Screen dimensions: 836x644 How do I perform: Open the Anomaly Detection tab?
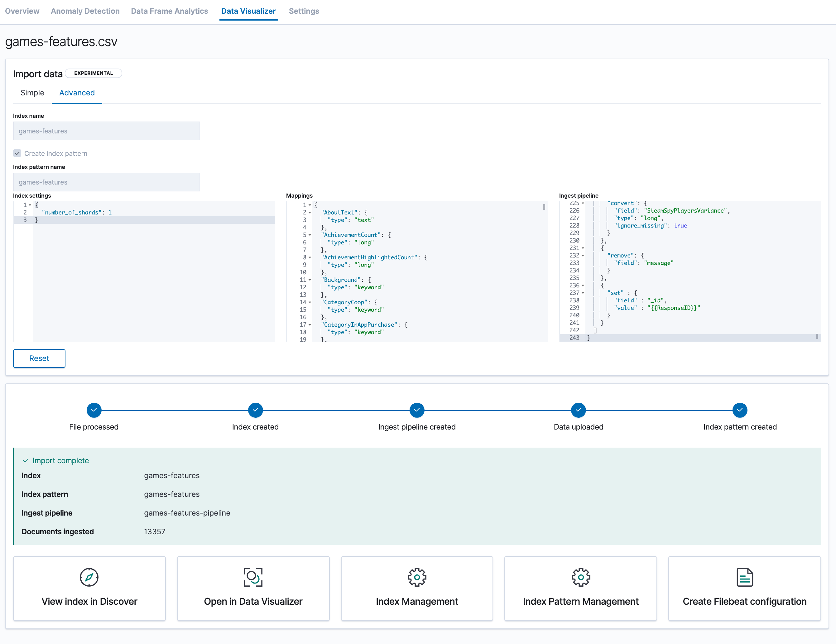pyautogui.click(x=85, y=11)
